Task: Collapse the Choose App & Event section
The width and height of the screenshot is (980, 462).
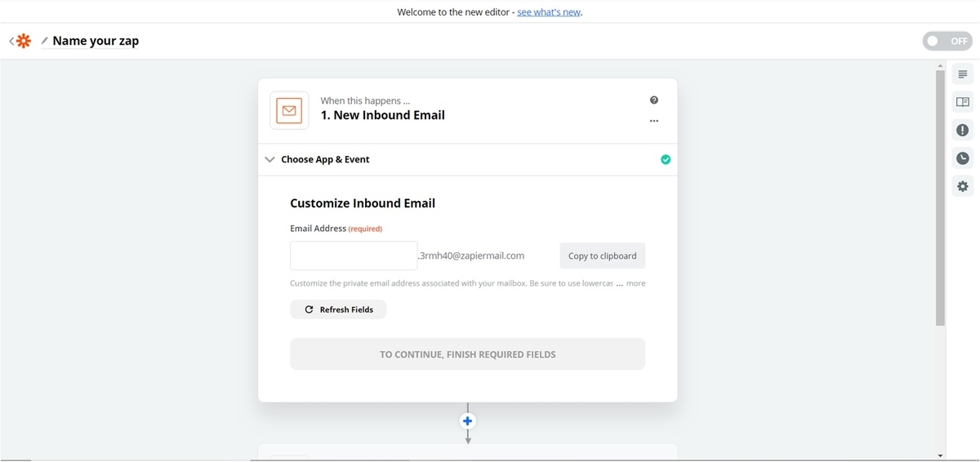Action: [270, 159]
